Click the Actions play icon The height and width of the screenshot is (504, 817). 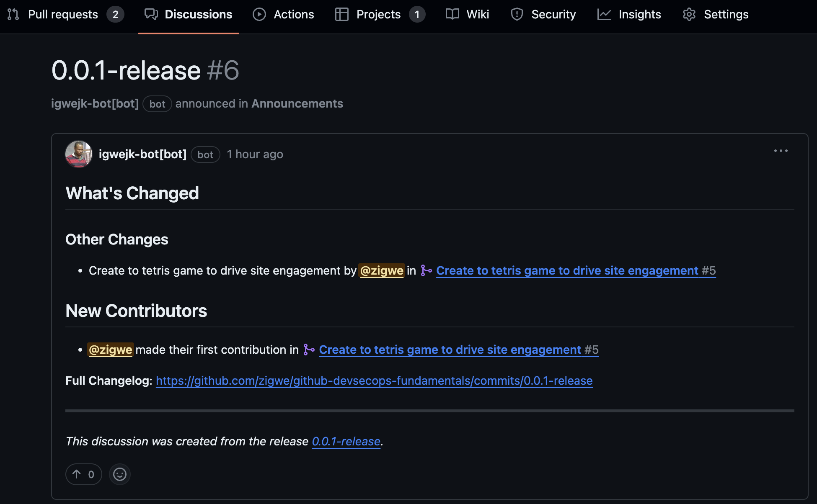point(259,14)
